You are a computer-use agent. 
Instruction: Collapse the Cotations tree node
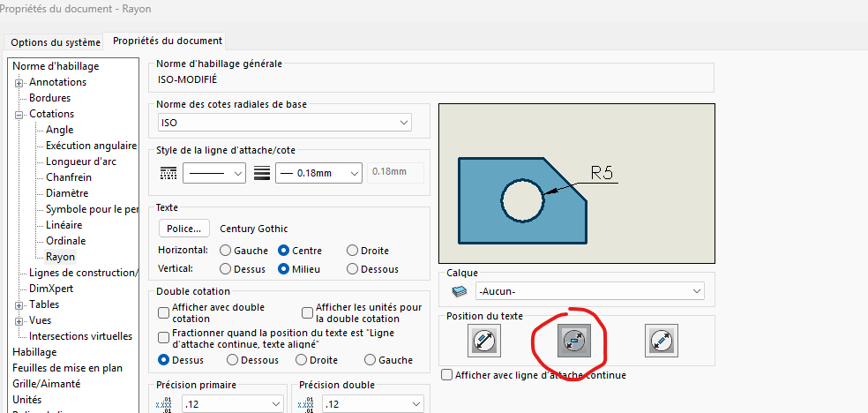19,115
